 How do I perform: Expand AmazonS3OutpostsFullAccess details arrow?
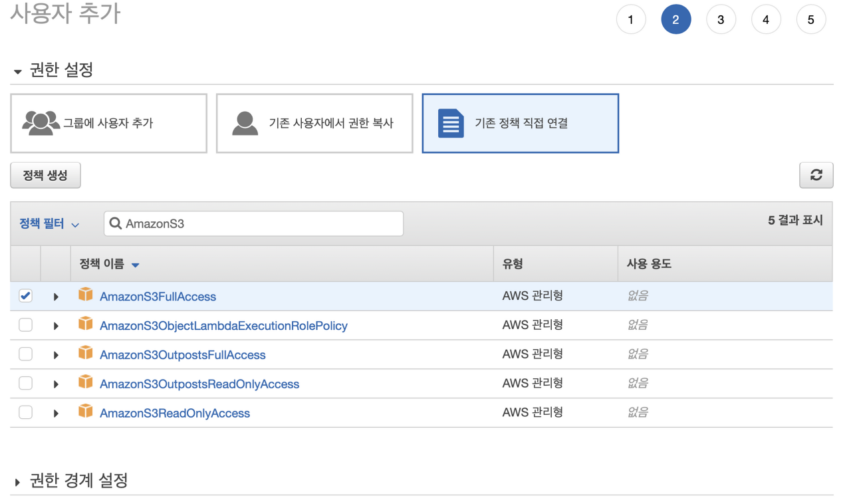56,355
